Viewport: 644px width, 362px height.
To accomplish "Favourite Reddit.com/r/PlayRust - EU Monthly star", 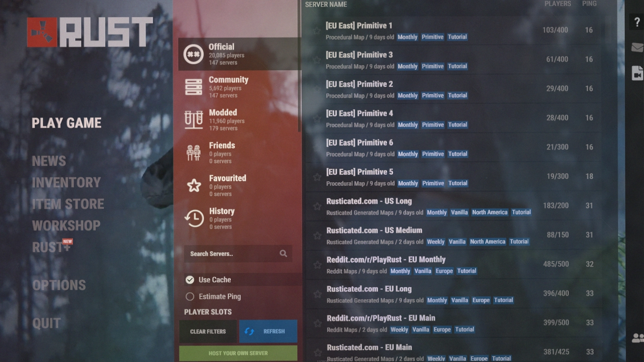I will coord(317,265).
